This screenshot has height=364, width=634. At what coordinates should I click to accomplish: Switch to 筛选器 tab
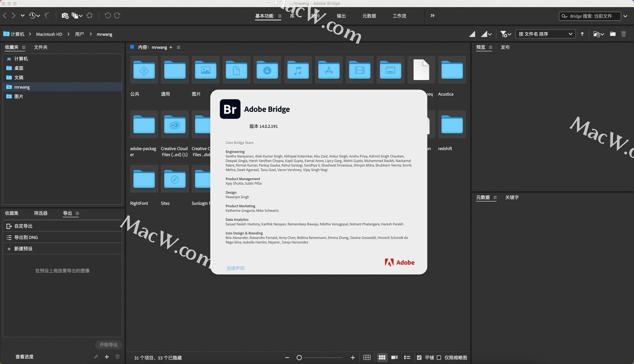click(x=40, y=213)
